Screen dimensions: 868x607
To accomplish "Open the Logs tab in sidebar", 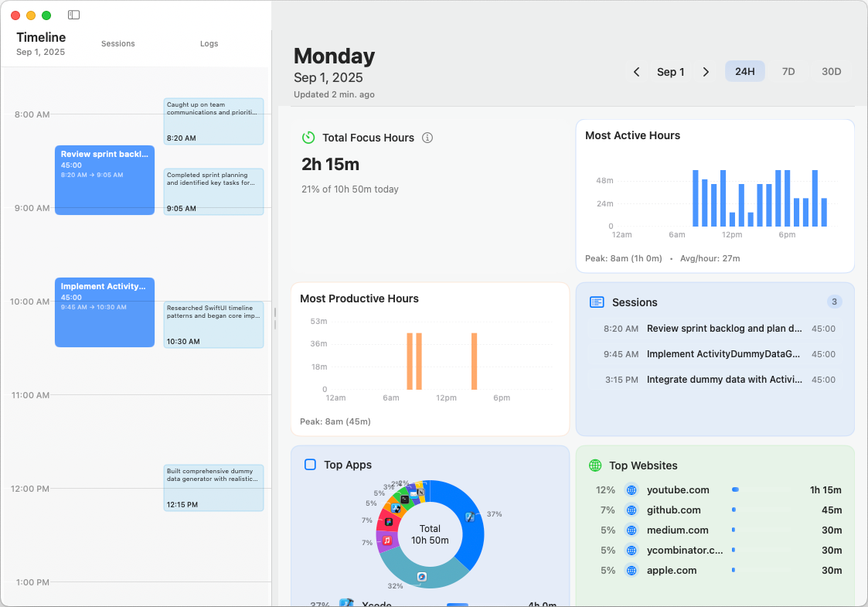I will (x=209, y=44).
